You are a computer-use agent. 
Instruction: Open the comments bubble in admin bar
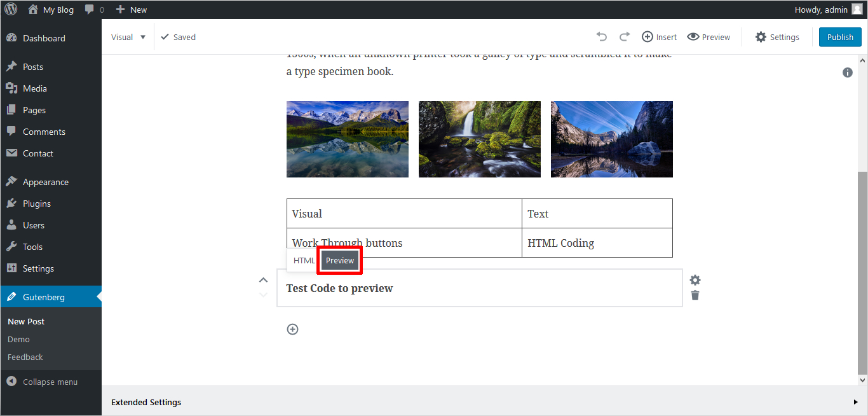(x=94, y=10)
